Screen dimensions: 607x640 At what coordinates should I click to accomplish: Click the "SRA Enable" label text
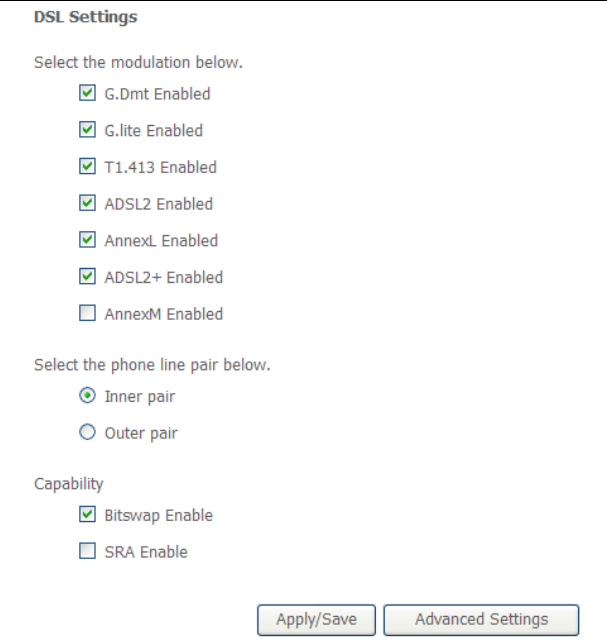coord(146,552)
